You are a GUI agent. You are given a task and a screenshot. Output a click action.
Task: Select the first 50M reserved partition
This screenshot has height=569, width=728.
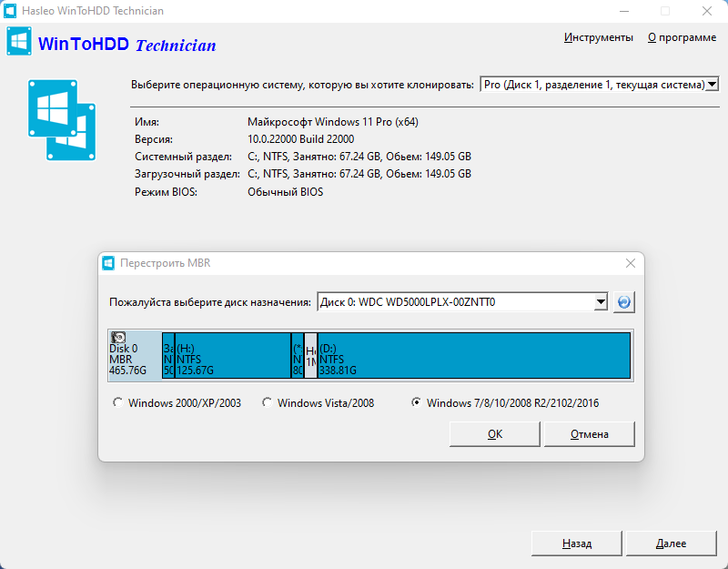tap(168, 355)
